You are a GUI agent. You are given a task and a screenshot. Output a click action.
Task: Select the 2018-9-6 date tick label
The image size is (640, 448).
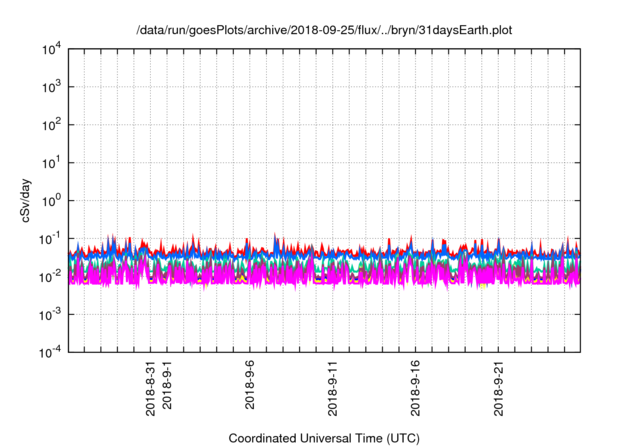click(x=250, y=384)
